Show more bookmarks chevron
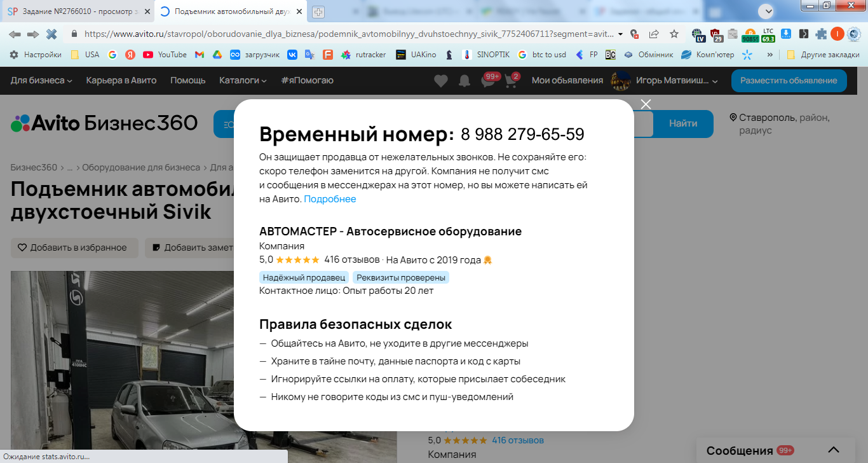 click(x=770, y=55)
